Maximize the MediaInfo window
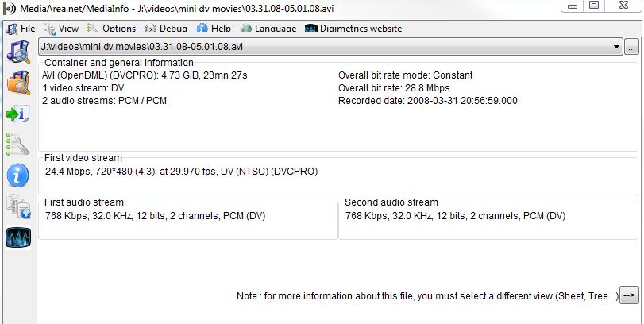The width and height of the screenshot is (644, 324). point(594,6)
